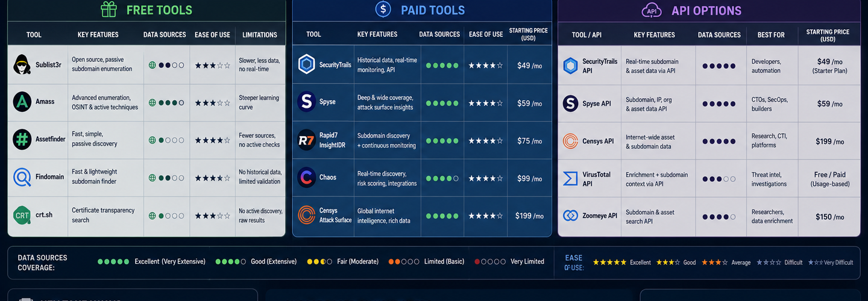Click 'Very Difficult' ease-of-use legend entry

coord(831,262)
